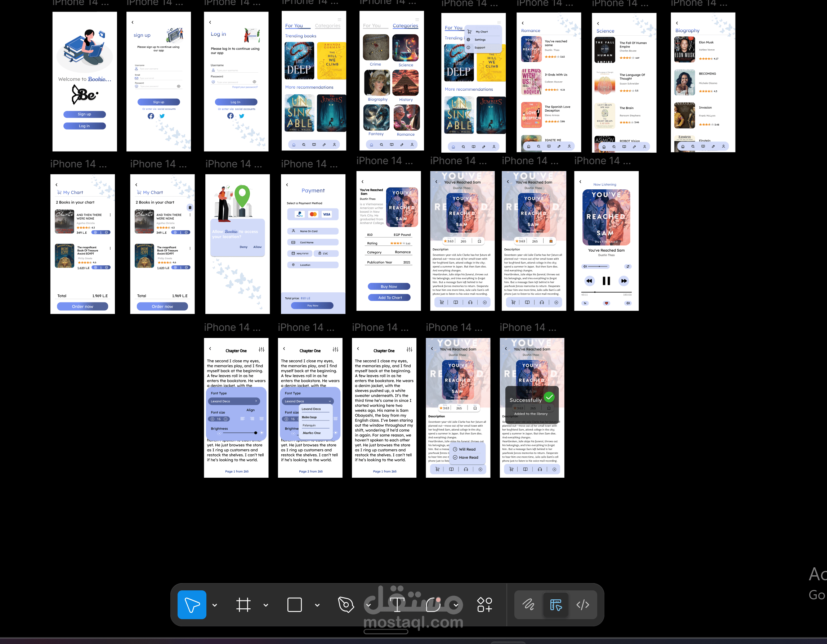Expand the Move tool options dropdown
Viewport: 827px width, 644px height.
click(x=215, y=605)
